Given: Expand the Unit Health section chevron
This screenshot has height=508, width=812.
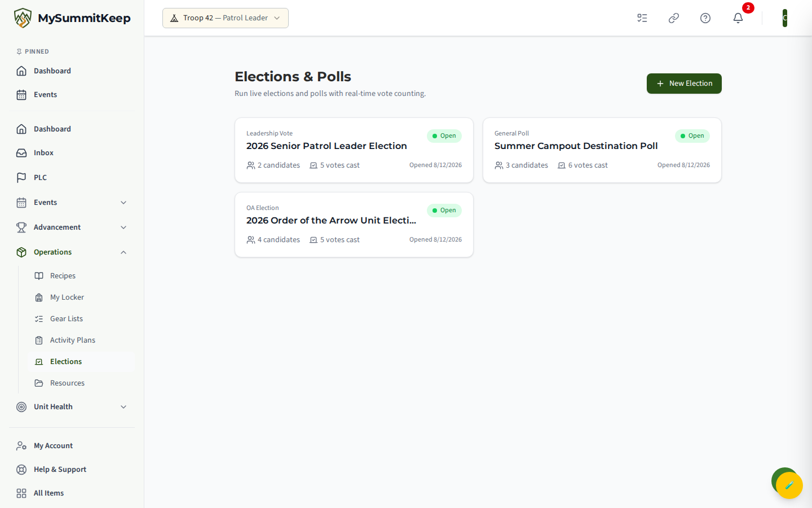Looking at the screenshot, I should click(123, 407).
